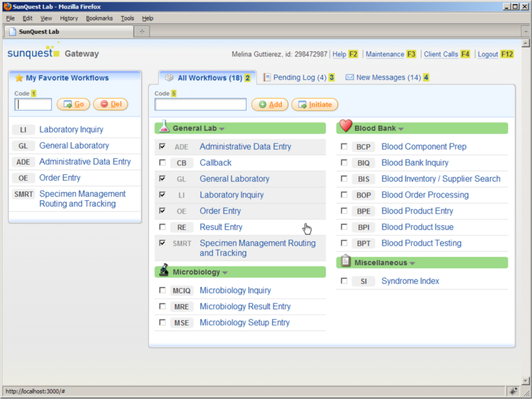532x399 pixels.
Task: Click the Miscellaneous clipboard icon
Action: point(345,261)
